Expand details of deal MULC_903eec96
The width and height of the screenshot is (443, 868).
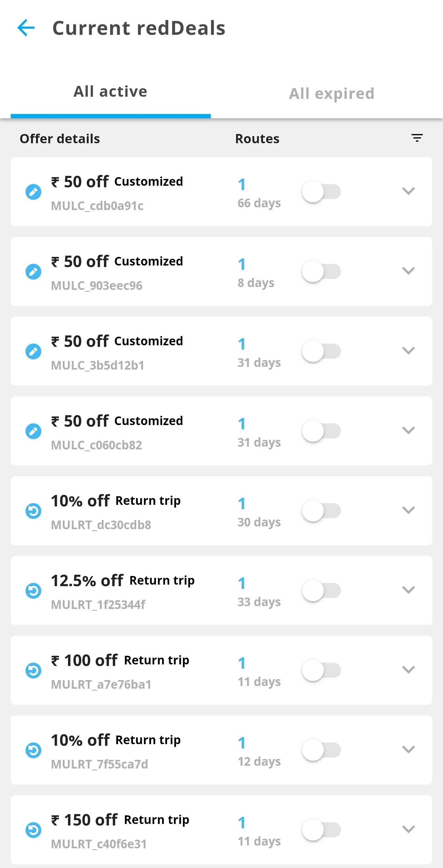point(408,271)
